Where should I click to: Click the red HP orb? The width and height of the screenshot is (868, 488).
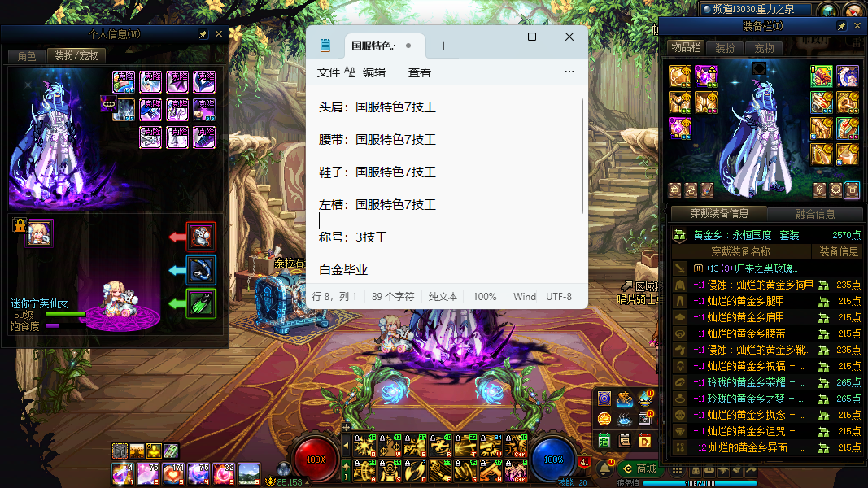(x=316, y=460)
